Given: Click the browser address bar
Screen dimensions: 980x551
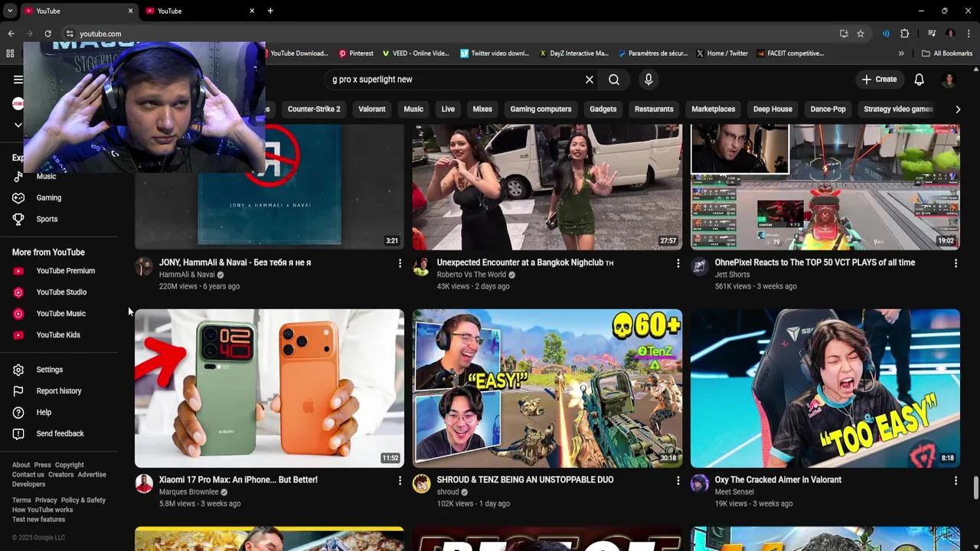Looking at the screenshot, I should pyautogui.click(x=452, y=34).
